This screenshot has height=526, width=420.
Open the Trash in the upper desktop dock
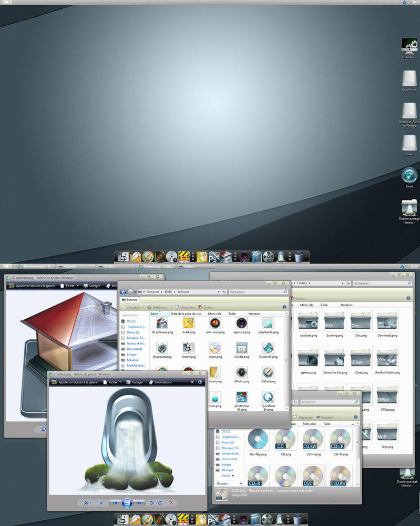pyautogui.click(x=299, y=257)
